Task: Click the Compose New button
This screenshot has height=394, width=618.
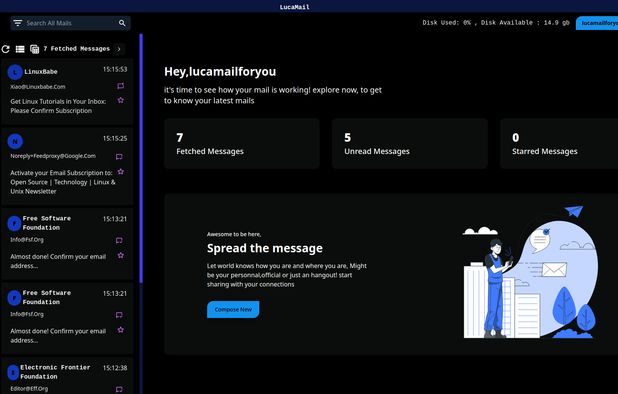Action: (x=233, y=309)
